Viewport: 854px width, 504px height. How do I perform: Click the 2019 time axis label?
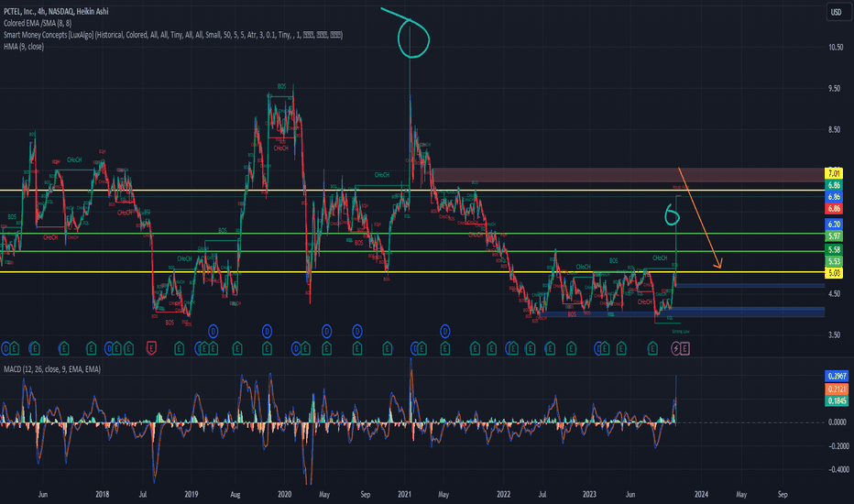click(x=192, y=494)
